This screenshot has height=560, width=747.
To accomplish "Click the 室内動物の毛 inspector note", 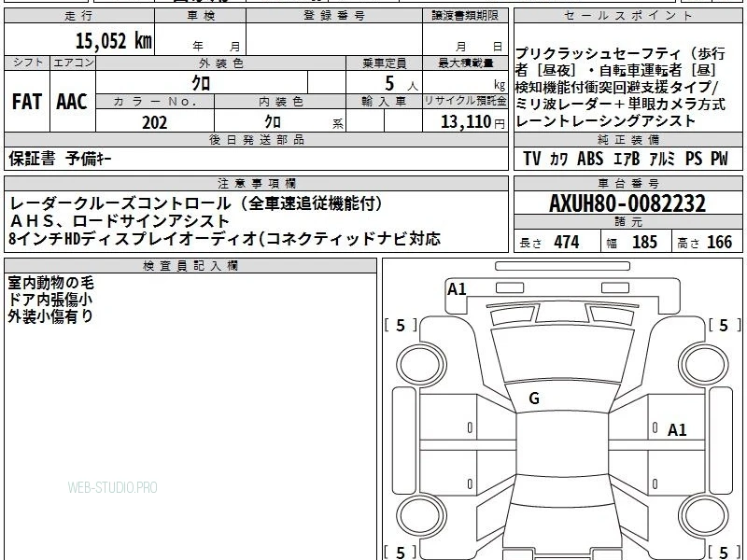I will (x=51, y=283).
